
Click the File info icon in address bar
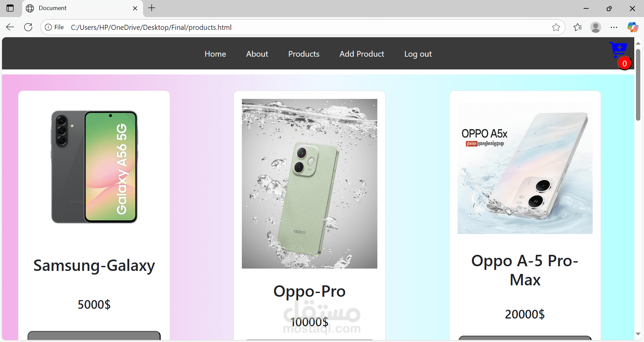(54, 27)
